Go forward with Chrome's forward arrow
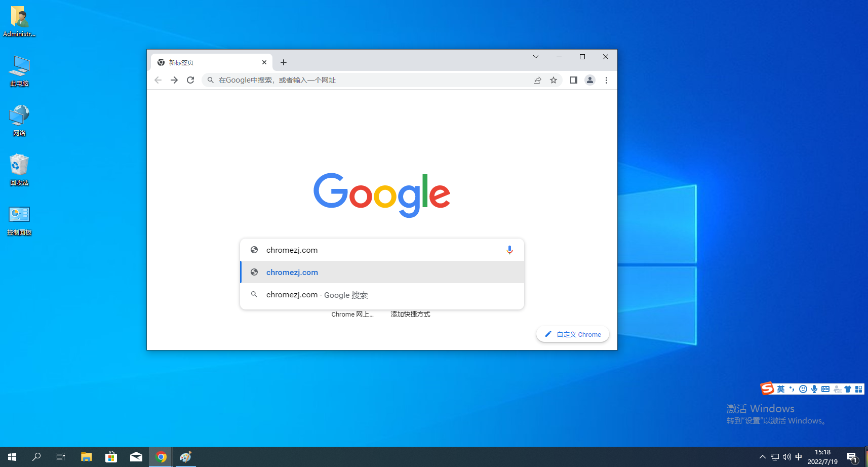 pos(174,80)
